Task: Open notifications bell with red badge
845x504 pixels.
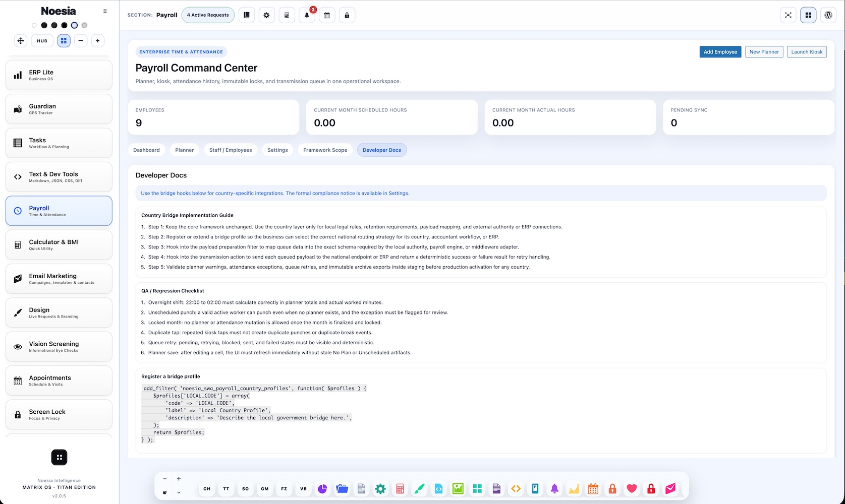Action: click(x=307, y=15)
